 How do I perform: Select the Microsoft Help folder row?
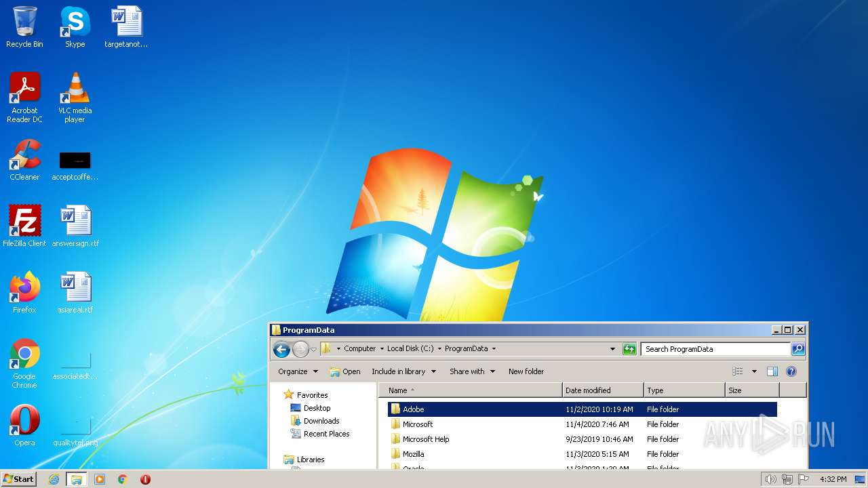coord(583,439)
